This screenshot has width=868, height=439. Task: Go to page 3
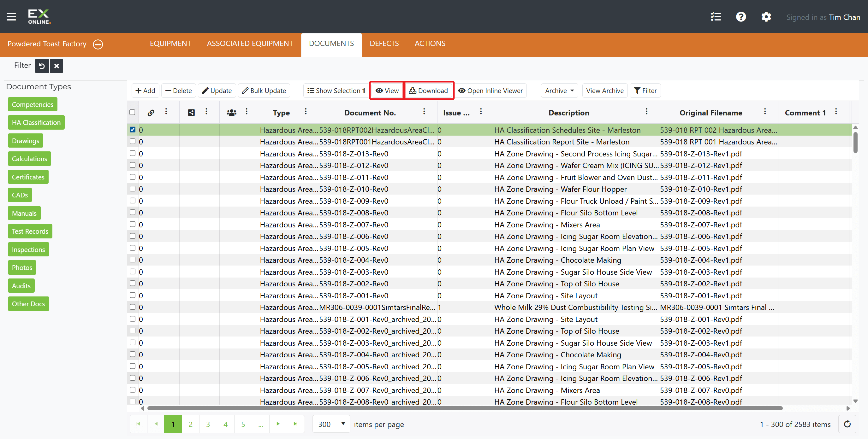pos(208,424)
